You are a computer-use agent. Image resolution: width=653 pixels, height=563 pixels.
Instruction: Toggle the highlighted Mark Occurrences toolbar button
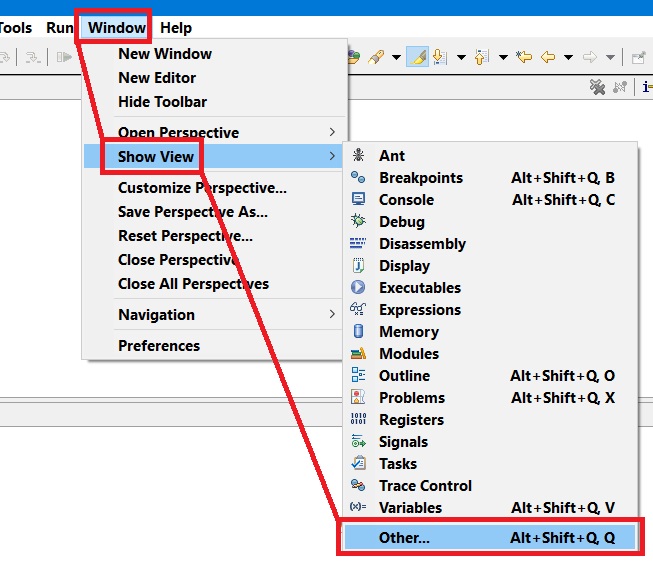click(418, 57)
